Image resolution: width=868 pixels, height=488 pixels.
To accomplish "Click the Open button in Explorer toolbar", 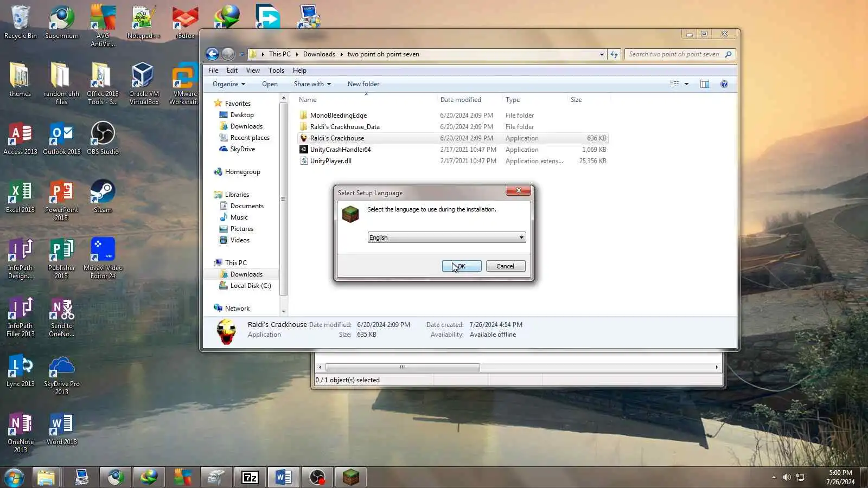I will 270,84.
